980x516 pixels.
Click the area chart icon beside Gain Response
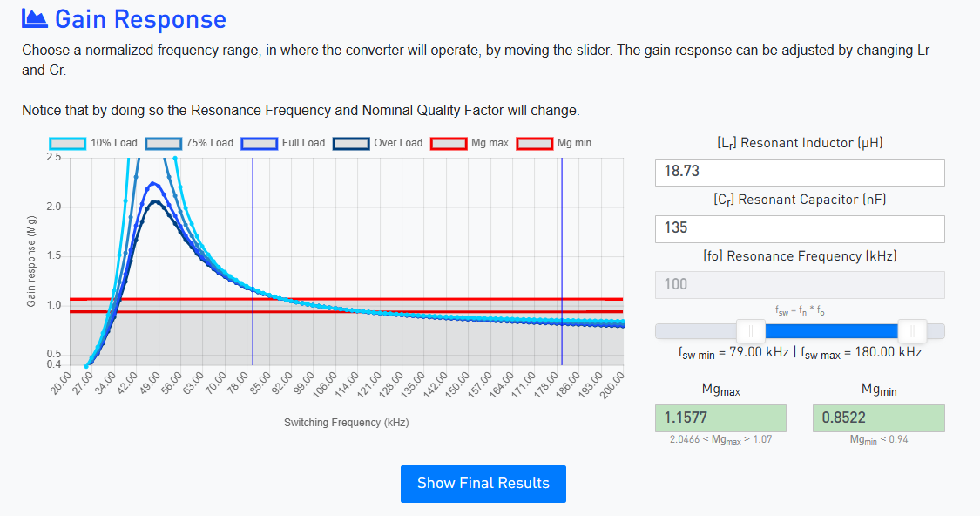coord(35,19)
